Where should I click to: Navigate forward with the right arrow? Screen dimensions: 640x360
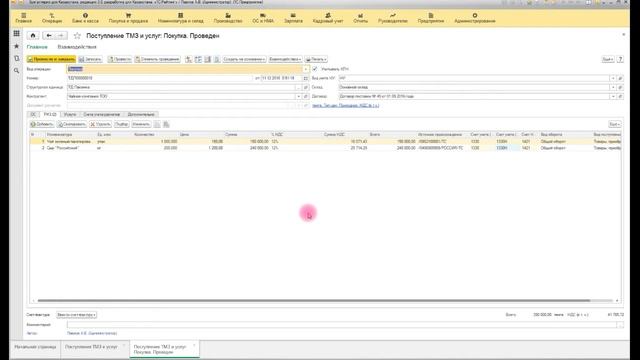(x=60, y=36)
